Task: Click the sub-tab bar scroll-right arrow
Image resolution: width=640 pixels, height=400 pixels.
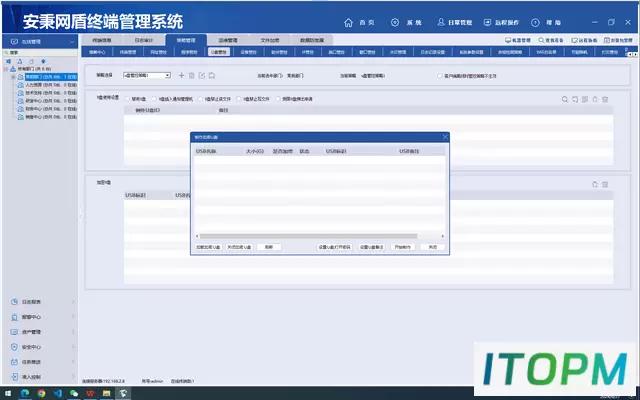Action: 635,54
